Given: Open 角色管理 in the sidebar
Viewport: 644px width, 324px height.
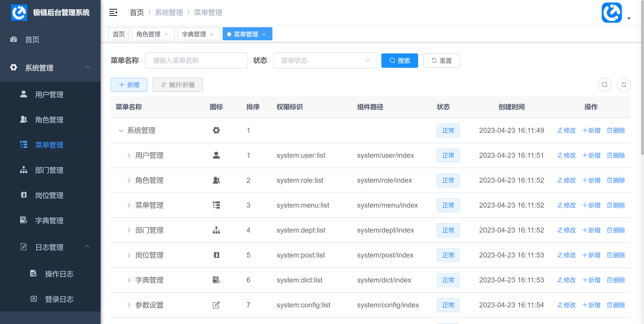Looking at the screenshot, I should 50,120.
